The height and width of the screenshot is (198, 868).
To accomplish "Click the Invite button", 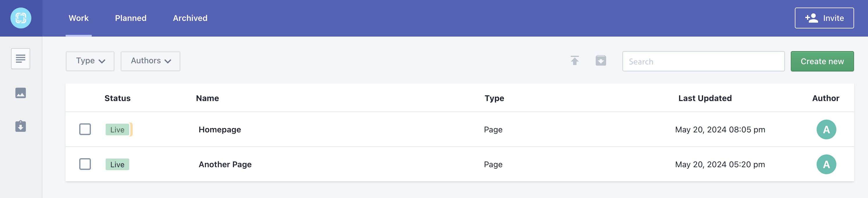I will click(824, 18).
